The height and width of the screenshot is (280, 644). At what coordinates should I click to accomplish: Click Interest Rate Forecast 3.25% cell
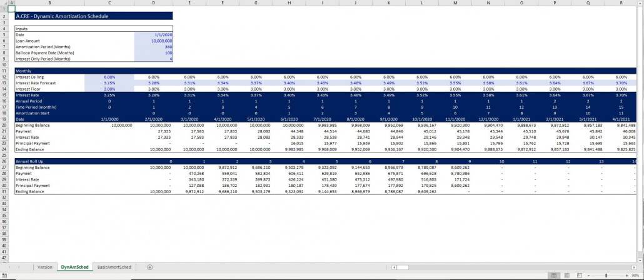(x=109, y=83)
